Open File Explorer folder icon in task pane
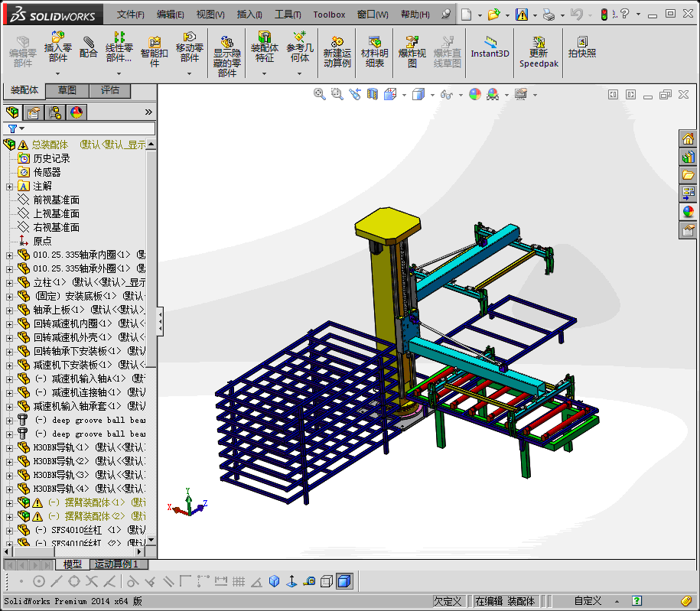 [x=688, y=175]
